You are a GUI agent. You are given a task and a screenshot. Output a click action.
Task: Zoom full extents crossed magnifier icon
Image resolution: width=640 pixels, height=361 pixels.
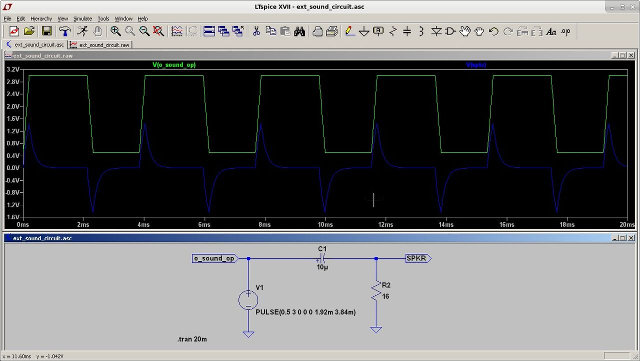pos(158,31)
